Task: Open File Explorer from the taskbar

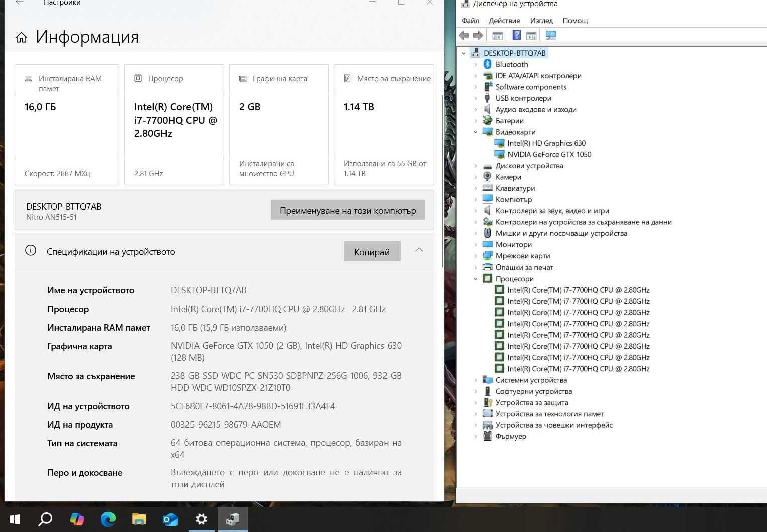Action: click(139, 519)
